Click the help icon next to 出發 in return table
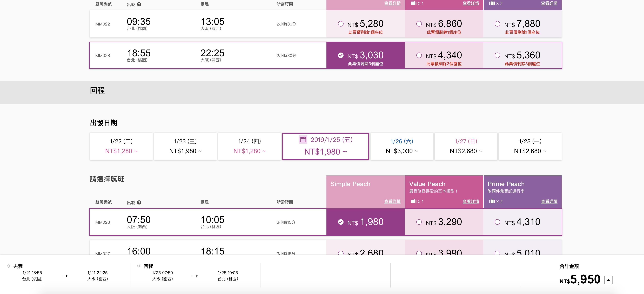The image size is (644, 294). [139, 202]
